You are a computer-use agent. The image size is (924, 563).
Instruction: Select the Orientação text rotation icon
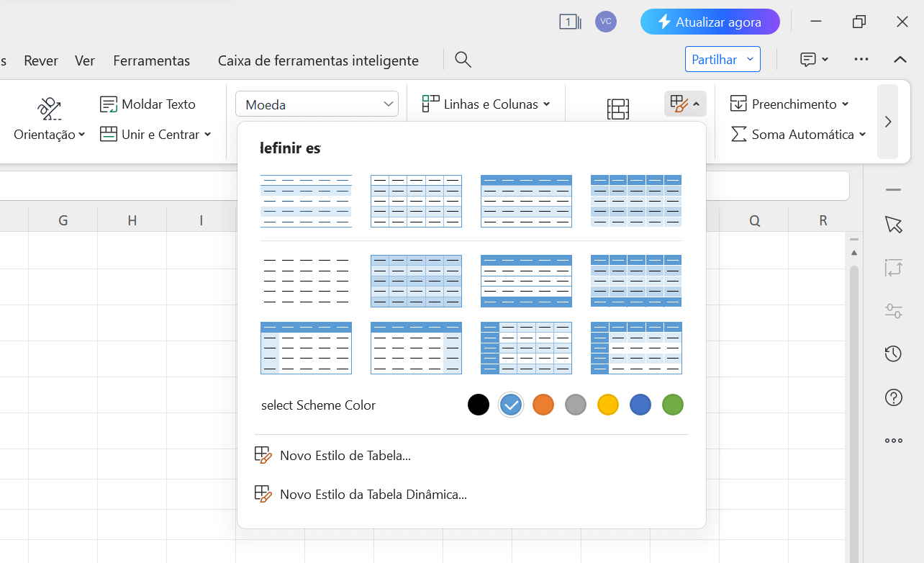pyautogui.click(x=48, y=108)
